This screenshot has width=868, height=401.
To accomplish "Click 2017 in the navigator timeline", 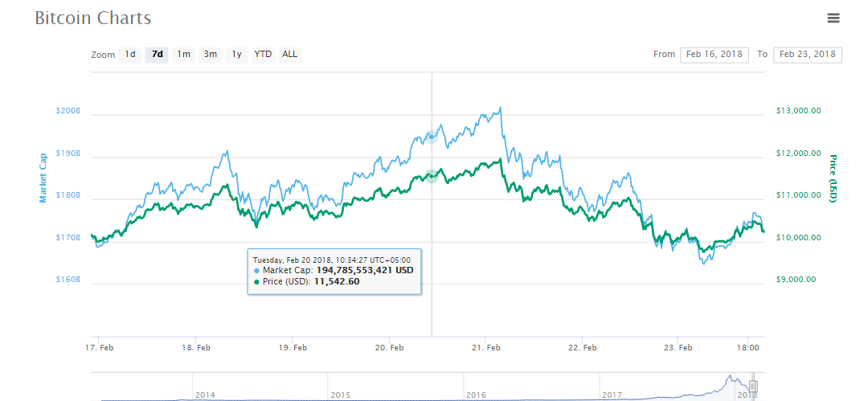I will 612,395.
